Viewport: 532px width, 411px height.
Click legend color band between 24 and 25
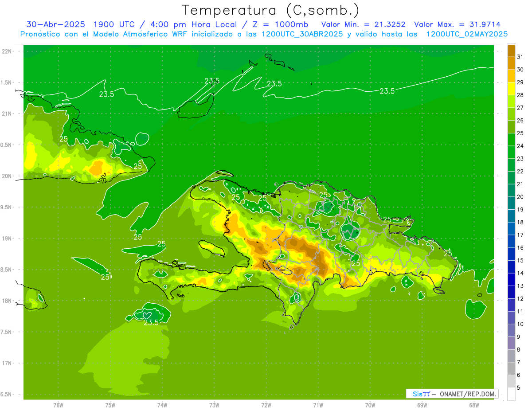pos(511,139)
